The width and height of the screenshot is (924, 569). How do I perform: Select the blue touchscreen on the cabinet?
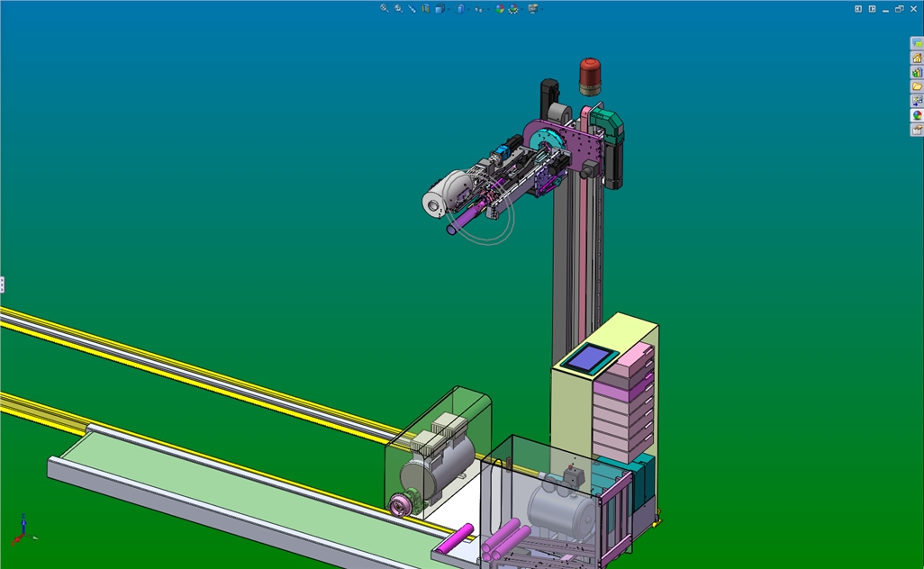coord(589,358)
